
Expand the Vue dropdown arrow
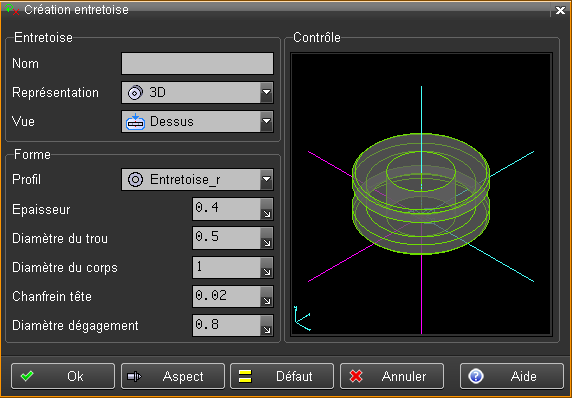(267, 121)
